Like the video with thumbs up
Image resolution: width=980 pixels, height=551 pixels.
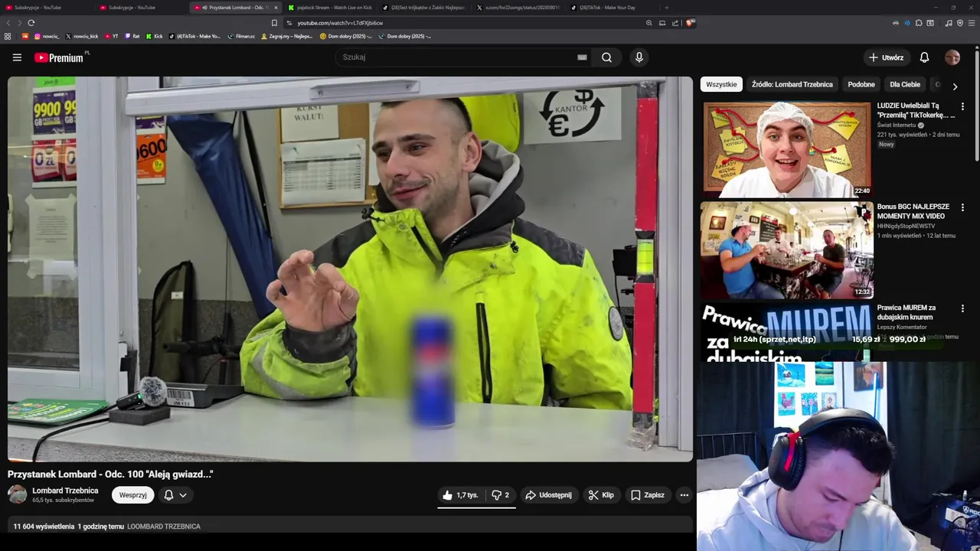point(460,495)
